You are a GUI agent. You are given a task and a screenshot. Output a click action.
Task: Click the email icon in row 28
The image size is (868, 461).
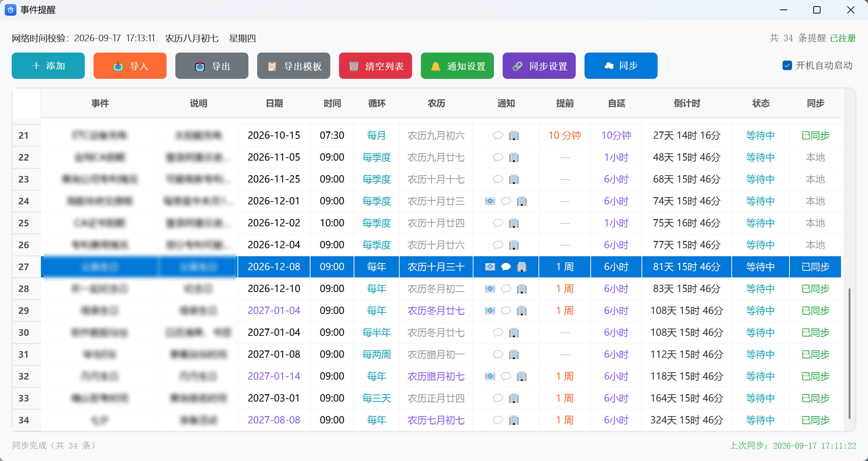click(490, 289)
